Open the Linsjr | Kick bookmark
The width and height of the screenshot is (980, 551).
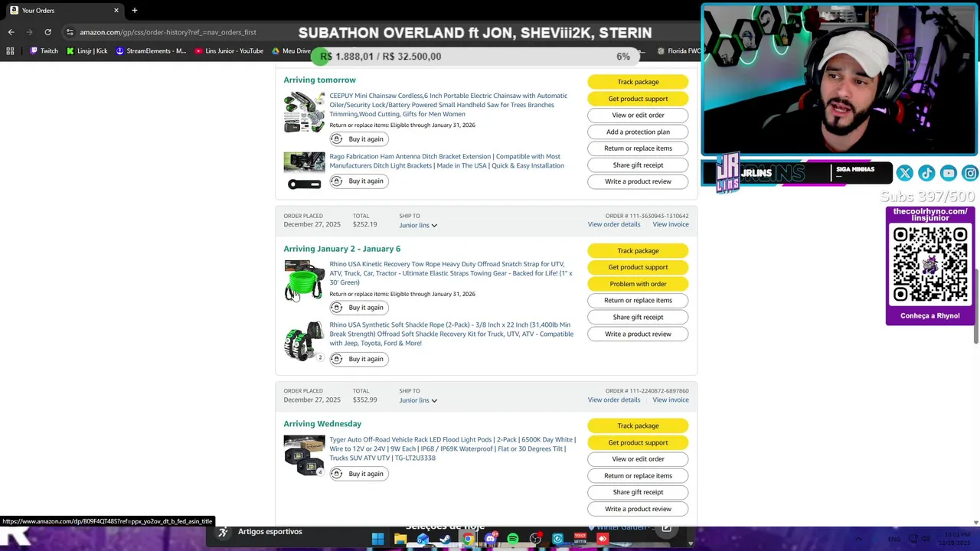tap(87, 51)
